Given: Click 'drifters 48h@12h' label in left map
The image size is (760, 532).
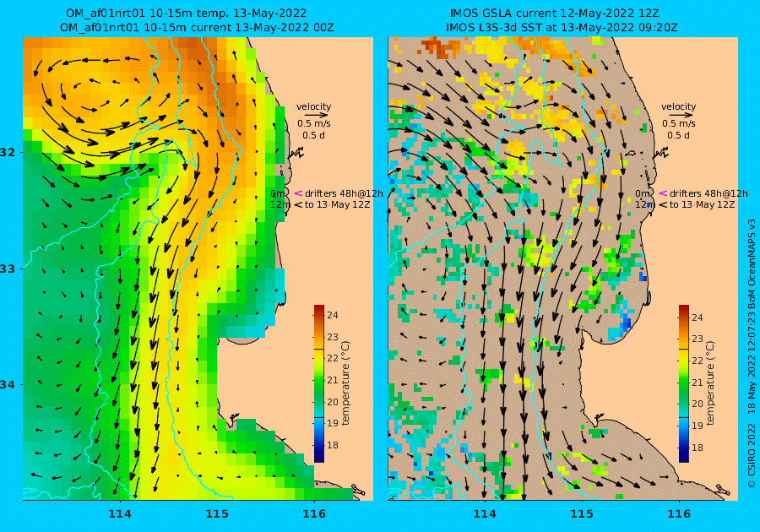Looking at the screenshot, I should pyautogui.click(x=344, y=193).
